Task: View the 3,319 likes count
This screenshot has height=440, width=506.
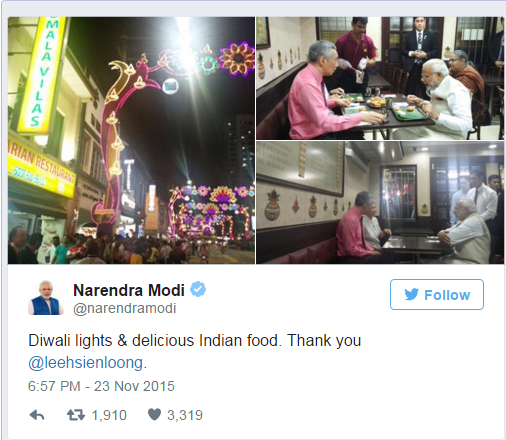Action: 185,415
